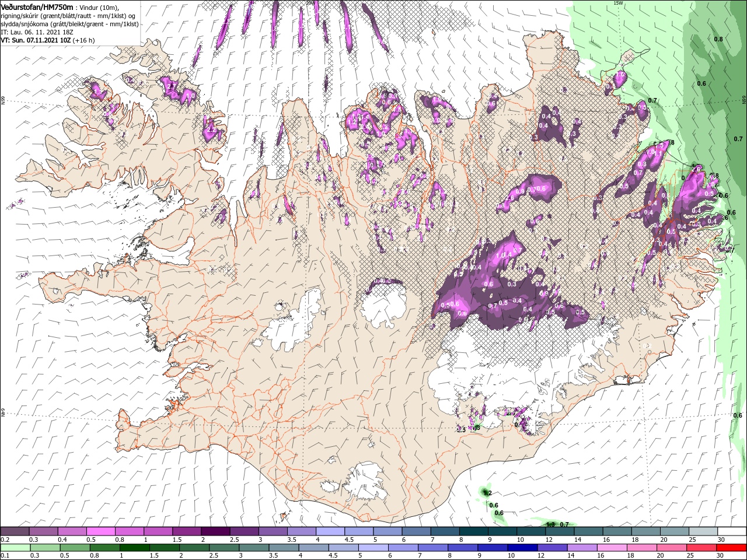Click the map title Veðurstofan/HM750m
The height and width of the screenshot is (560, 747).
pos(37,7)
